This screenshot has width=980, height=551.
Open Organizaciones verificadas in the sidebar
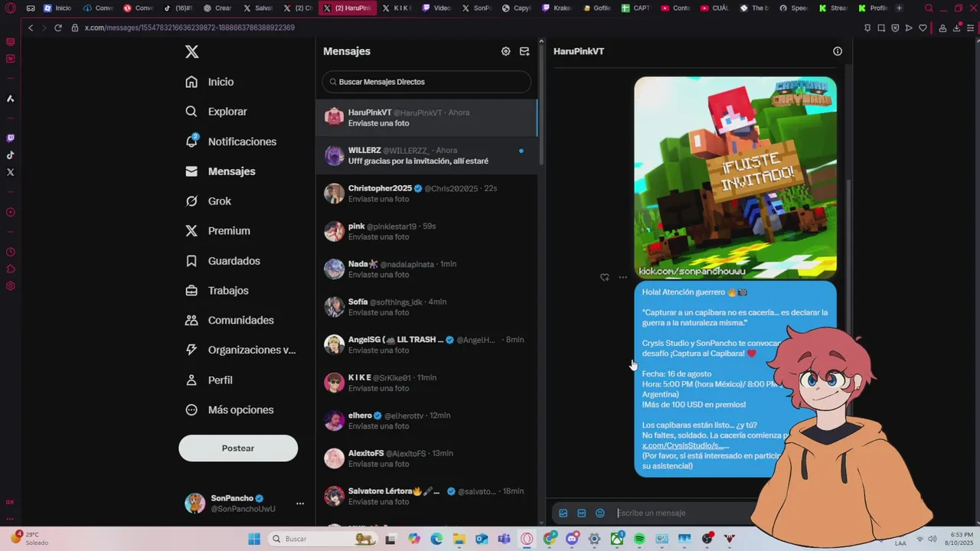[x=240, y=350]
